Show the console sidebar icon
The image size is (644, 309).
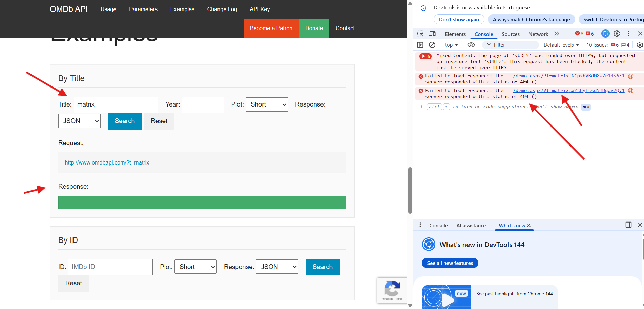420,45
